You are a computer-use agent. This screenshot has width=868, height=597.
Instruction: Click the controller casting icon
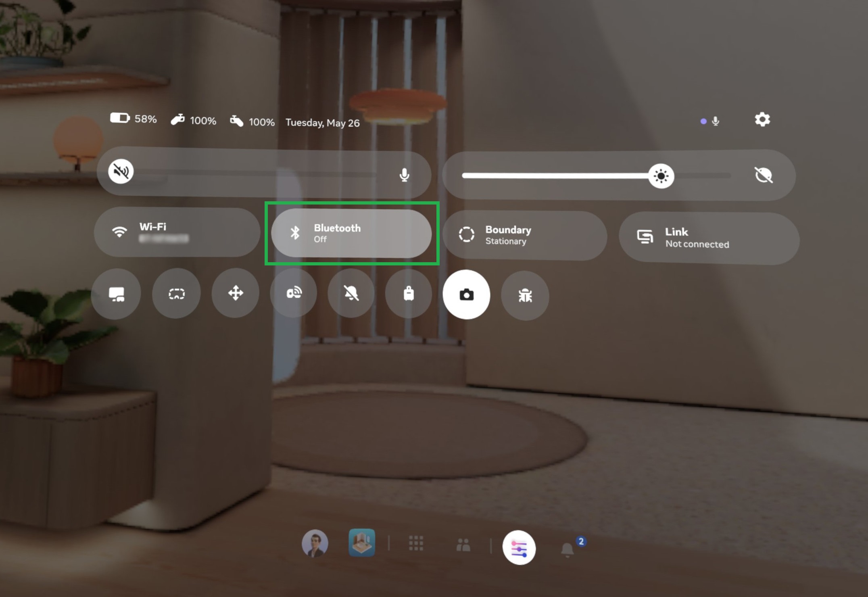click(x=294, y=293)
